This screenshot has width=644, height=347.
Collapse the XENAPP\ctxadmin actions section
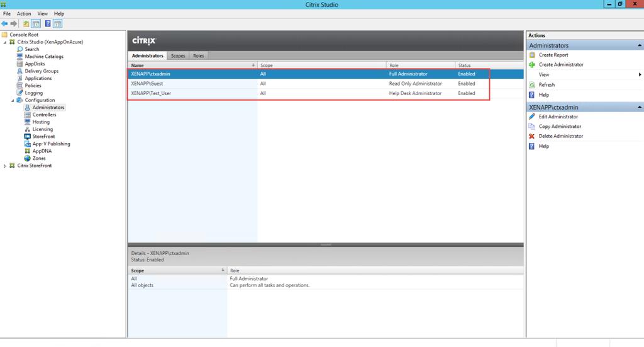[640, 107]
